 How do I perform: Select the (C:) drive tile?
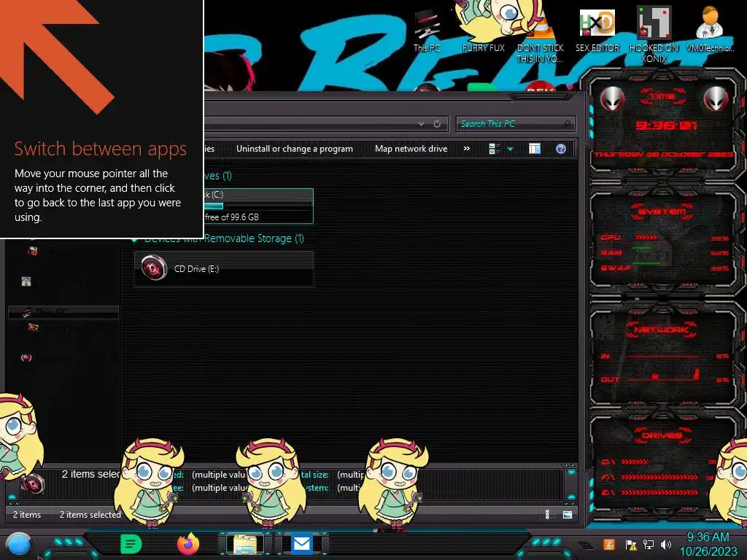tap(258, 206)
